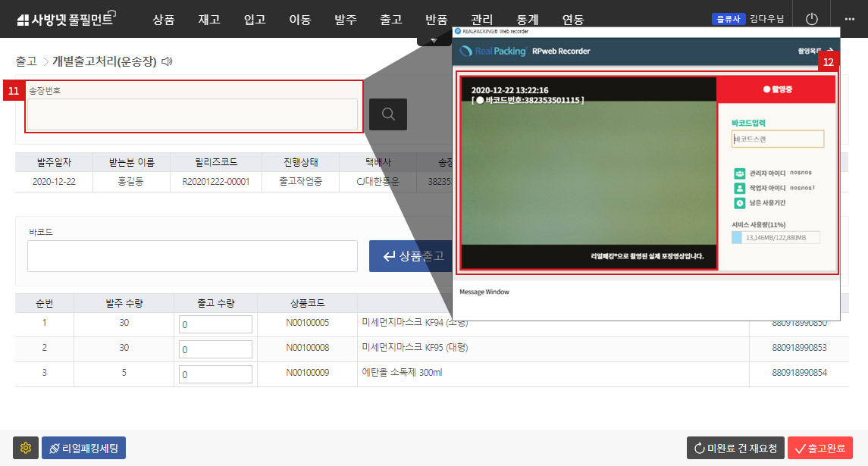Click the 미완료 건 재요청 button
868x466 pixels.
[x=734, y=448]
